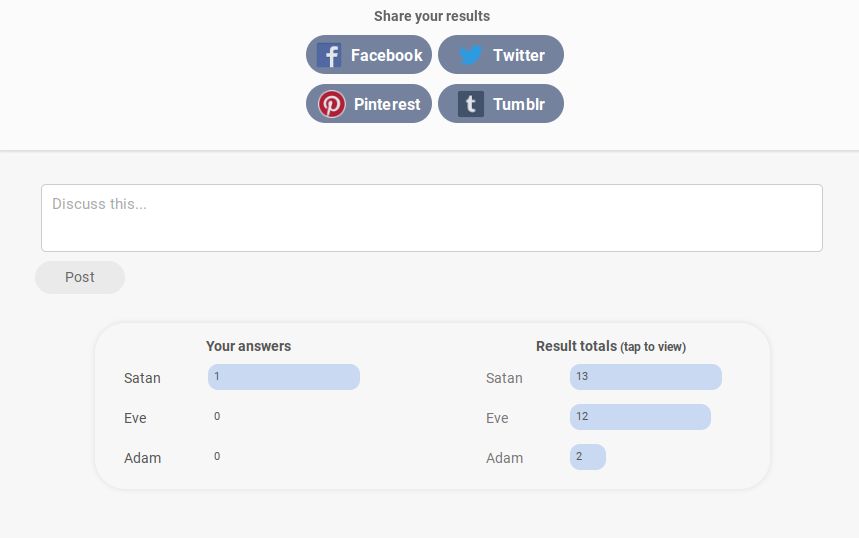
Task: Open Satan result totals bar showing 13
Action: point(645,377)
